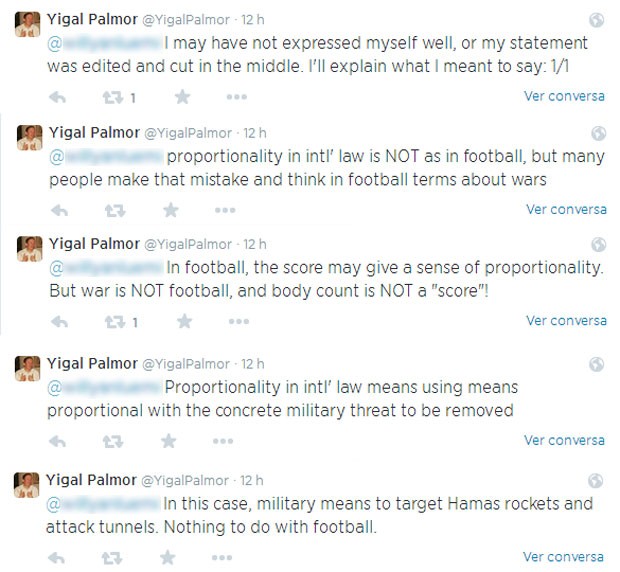Open more options on the first tweet
The width and height of the screenshot is (620, 572).
pos(236,98)
